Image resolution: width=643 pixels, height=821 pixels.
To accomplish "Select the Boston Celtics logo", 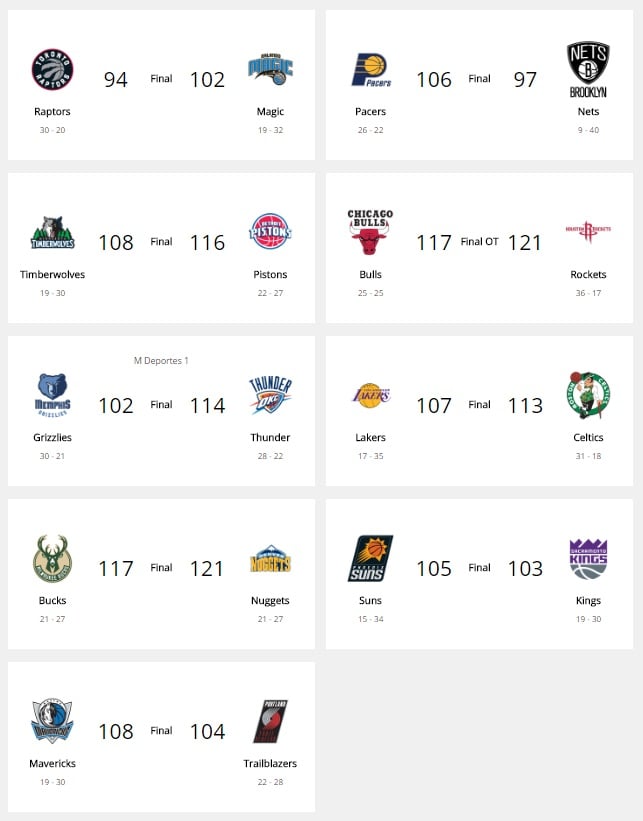I will click(588, 395).
